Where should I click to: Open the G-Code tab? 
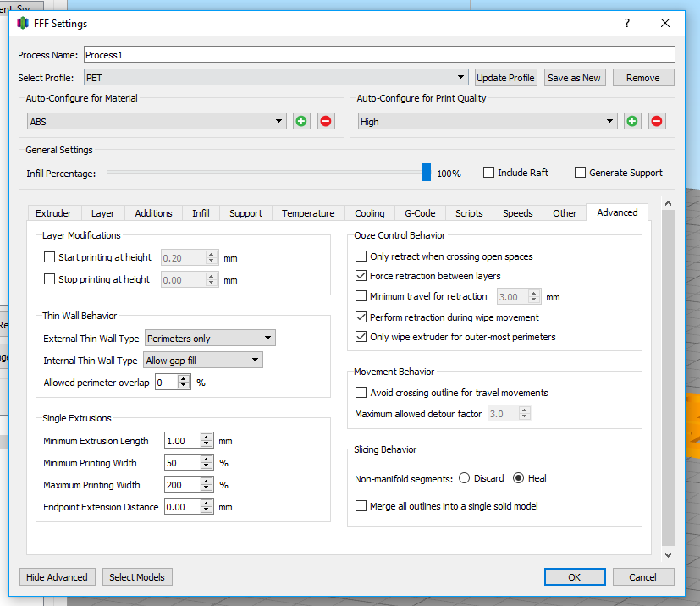(420, 213)
